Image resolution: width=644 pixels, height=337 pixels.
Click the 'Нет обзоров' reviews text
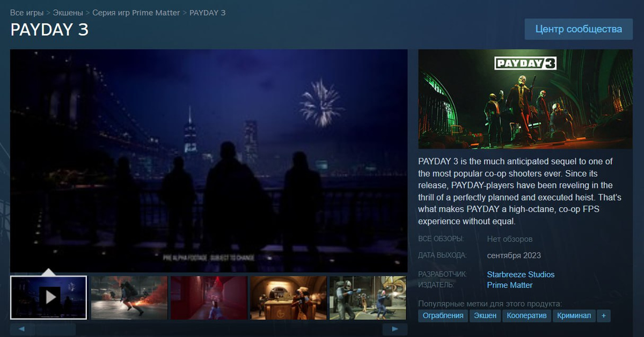(x=510, y=239)
